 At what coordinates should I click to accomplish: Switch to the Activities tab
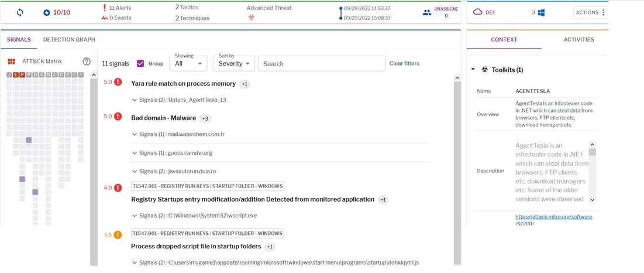pyautogui.click(x=578, y=39)
